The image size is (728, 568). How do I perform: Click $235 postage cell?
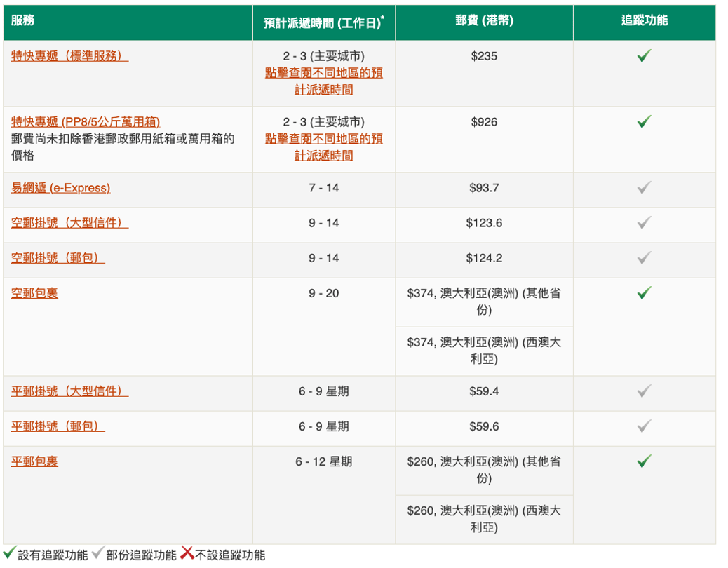484,56
